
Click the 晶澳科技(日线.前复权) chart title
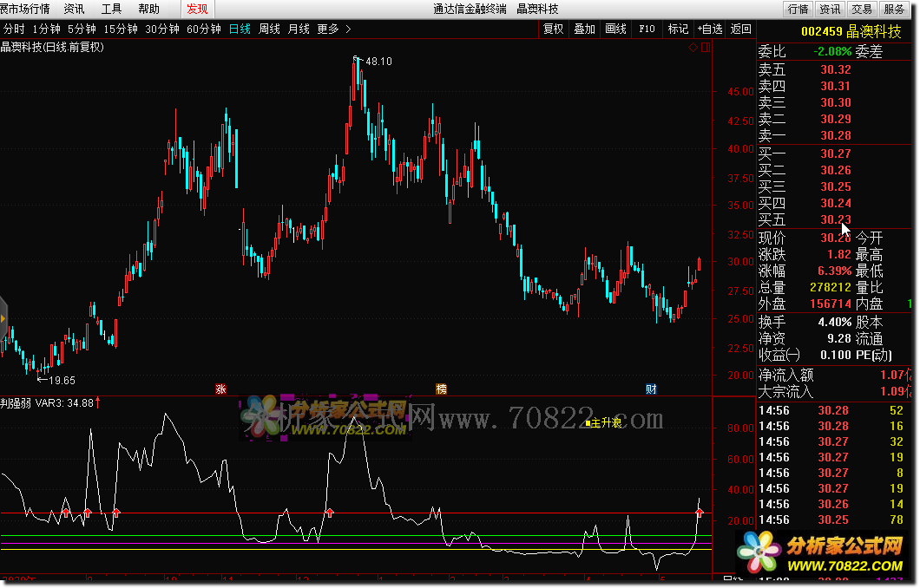(52, 47)
